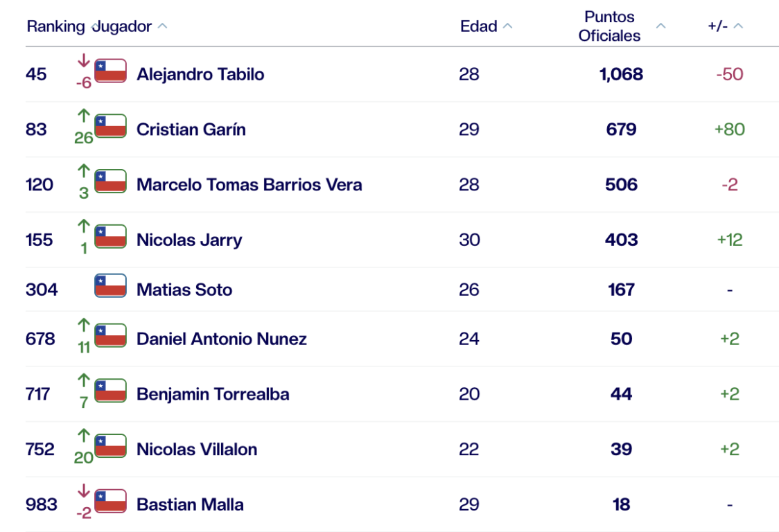779x532 pixels.
Task: Click the Puntos Oficiales header label
Action: pos(609,26)
